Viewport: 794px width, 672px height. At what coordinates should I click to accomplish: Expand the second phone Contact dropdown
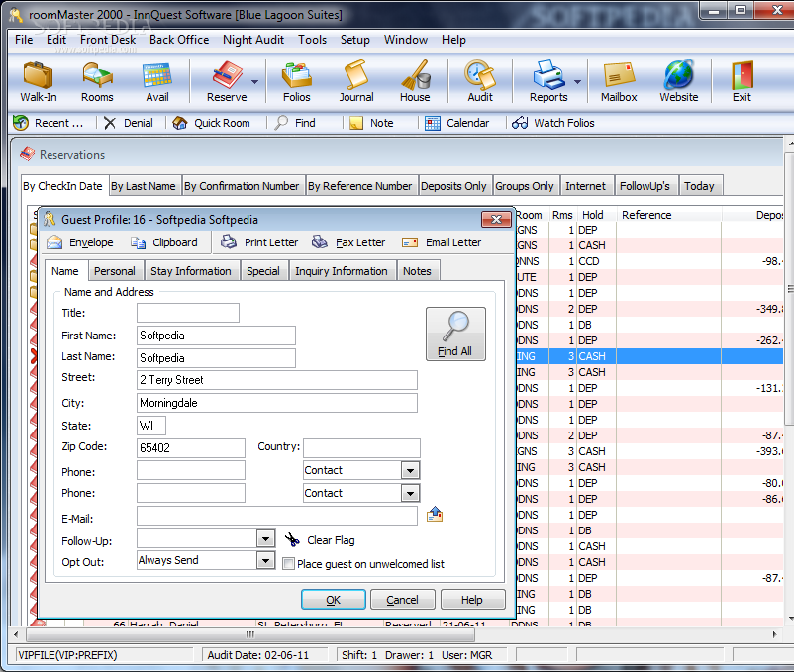410,493
